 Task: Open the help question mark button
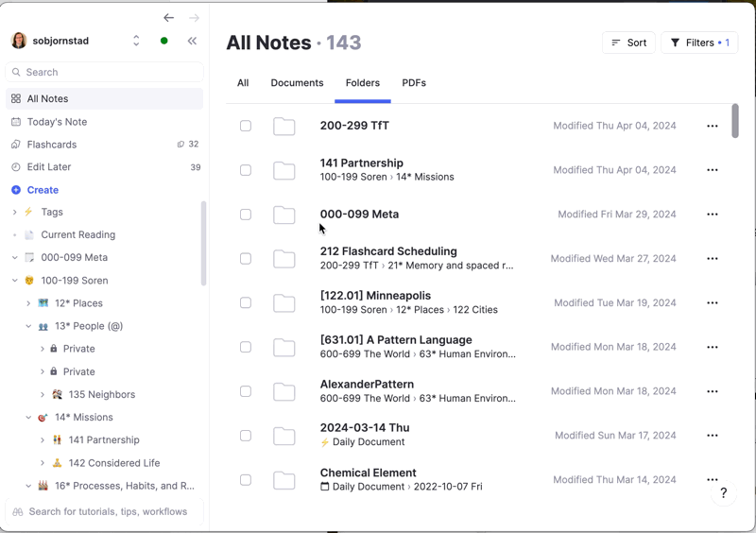[723, 493]
